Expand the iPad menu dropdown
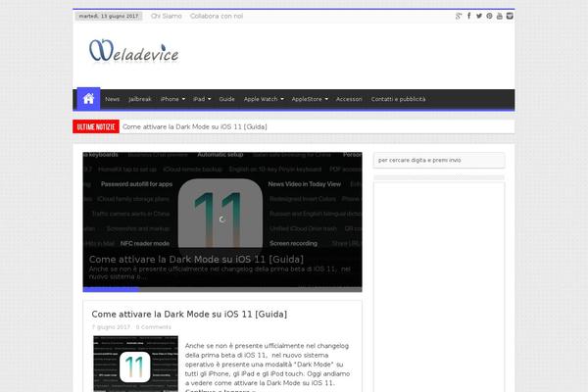Image resolution: width=588 pixels, height=392 pixels. click(202, 99)
